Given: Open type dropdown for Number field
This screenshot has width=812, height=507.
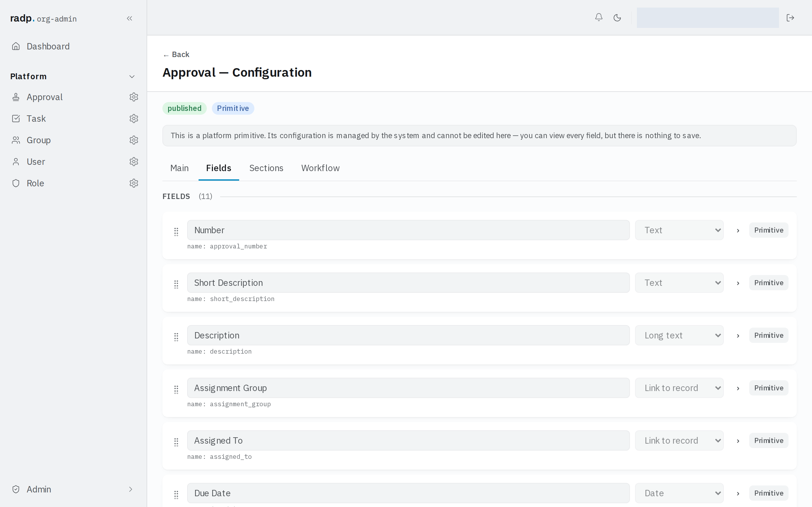Looking at the screenshot, I should click(679, 230).
